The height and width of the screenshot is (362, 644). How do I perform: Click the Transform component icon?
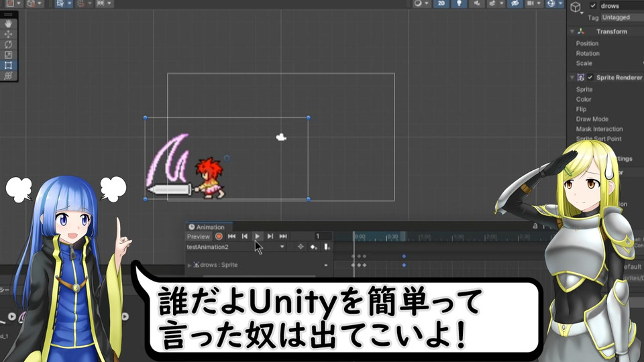[581, 32]
